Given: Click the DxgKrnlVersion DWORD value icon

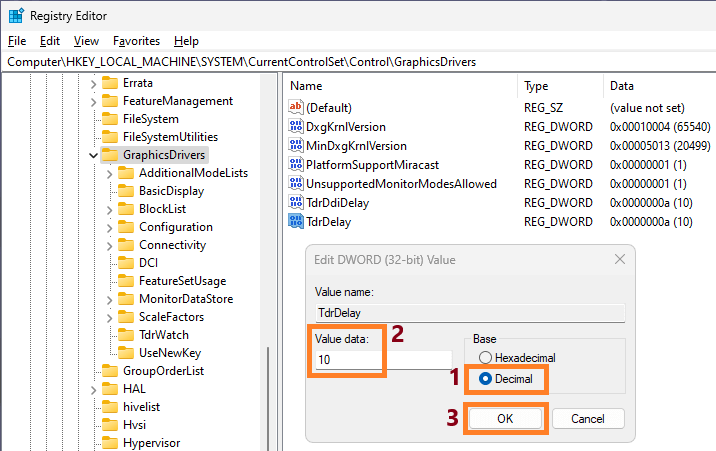Looking at the screenshot, I should coord(295,127).
